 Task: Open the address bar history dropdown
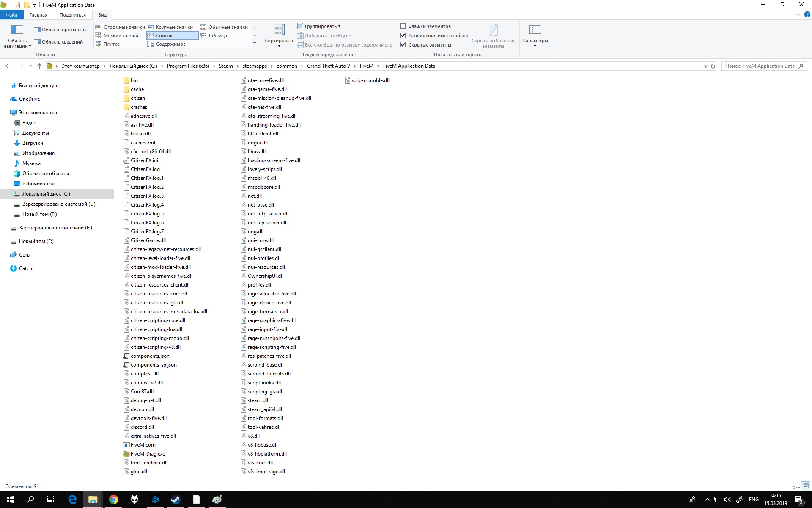coord(705,66)
